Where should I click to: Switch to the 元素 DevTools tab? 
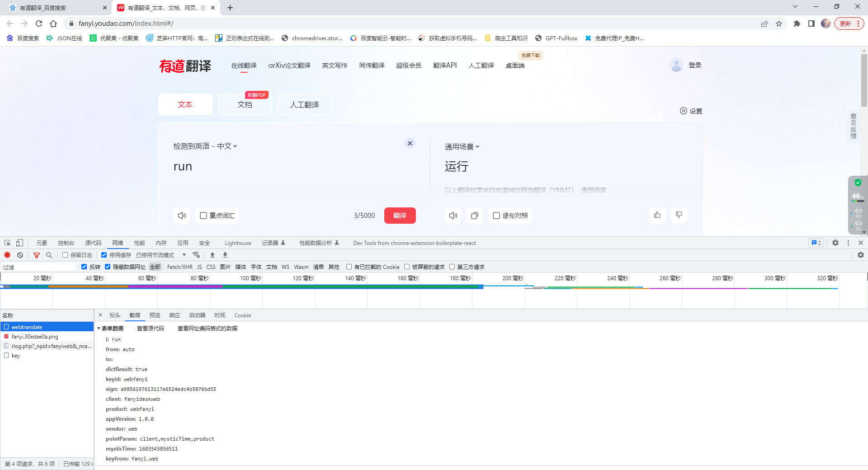pyautogui.click(x=42, y=243)
